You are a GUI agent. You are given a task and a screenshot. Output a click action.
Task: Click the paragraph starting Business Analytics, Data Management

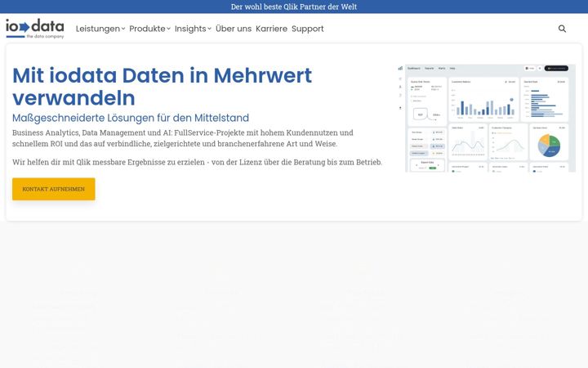183,138
